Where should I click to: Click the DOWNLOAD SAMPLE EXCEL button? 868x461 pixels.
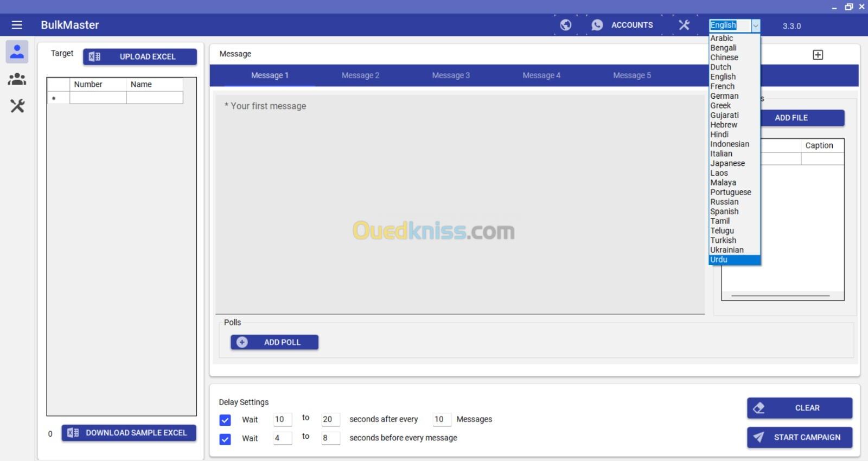(x=129, y=433)
